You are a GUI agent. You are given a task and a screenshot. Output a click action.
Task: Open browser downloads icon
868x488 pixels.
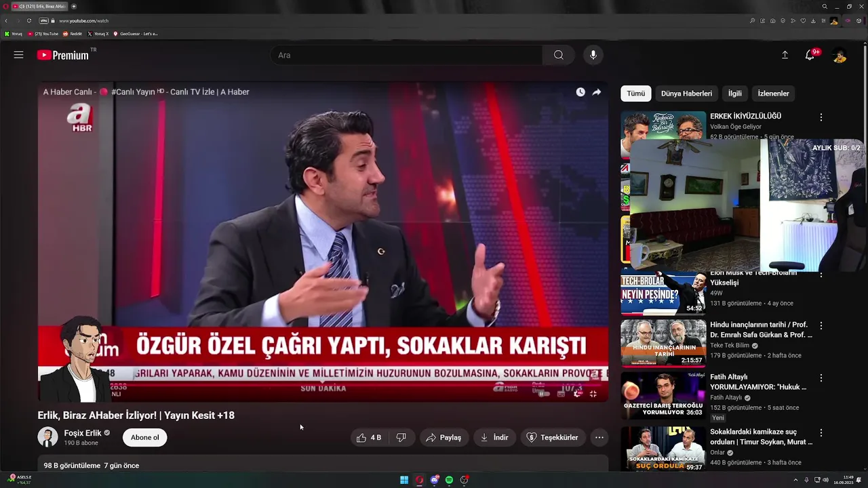(813, 21)
